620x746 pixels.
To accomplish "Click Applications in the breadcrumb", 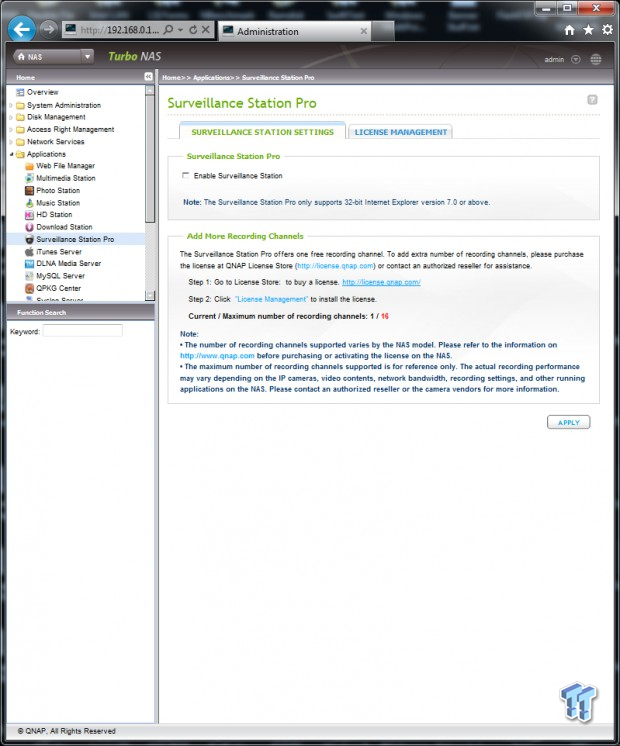I will [x=211, y=78].
